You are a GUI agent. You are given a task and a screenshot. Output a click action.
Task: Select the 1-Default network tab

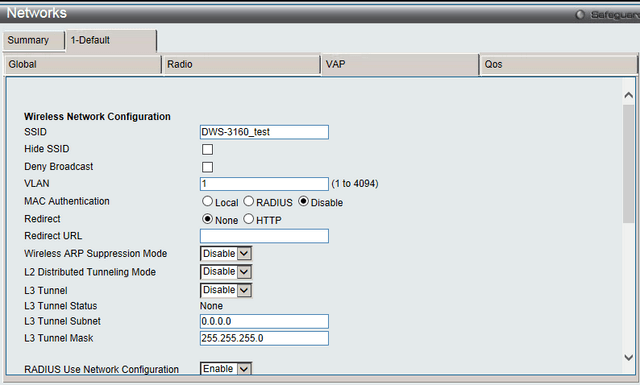(x=111, y=40)
